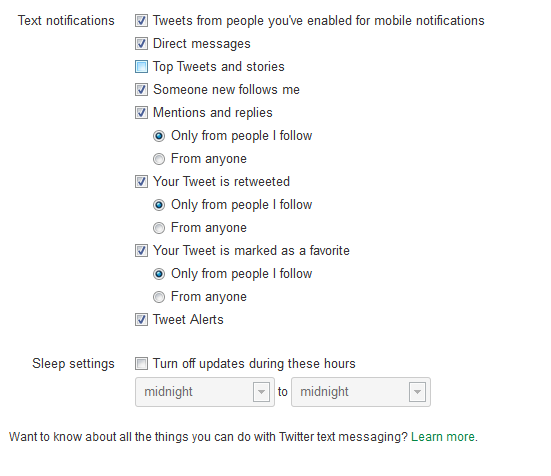The height and width of the screenshot is (476, 551).
Task: Open the sleep end time midnight dropdown
Action: [x=361, y=392]
